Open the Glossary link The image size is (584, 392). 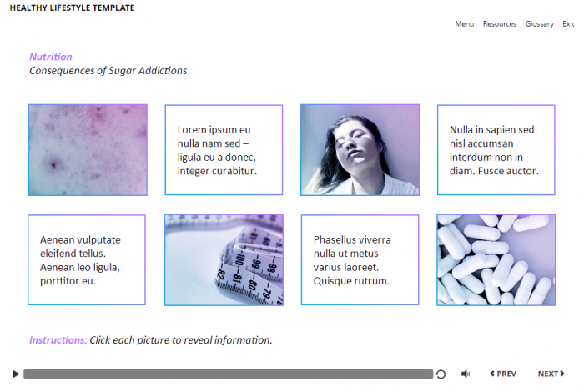(x=539, y=24)
